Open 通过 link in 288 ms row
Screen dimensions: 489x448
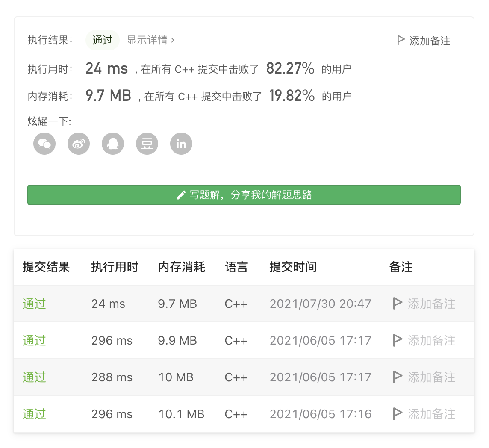pos(34,377)
